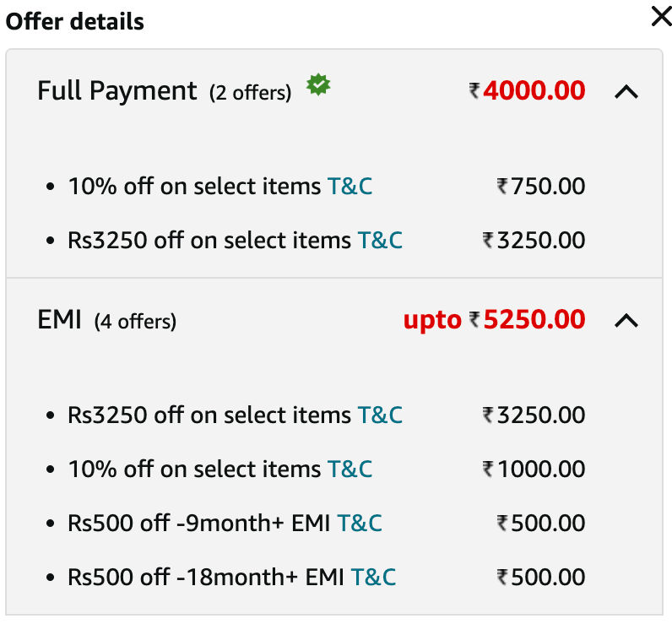
Task: Click the Offer details title
Action: [x=74, y=21]
